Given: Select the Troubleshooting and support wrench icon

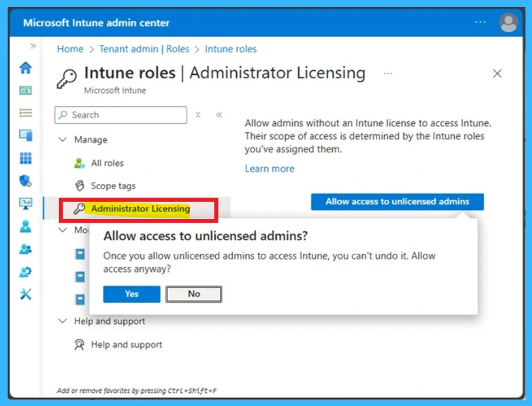Looking at the screenshot, I should [25, 294].
